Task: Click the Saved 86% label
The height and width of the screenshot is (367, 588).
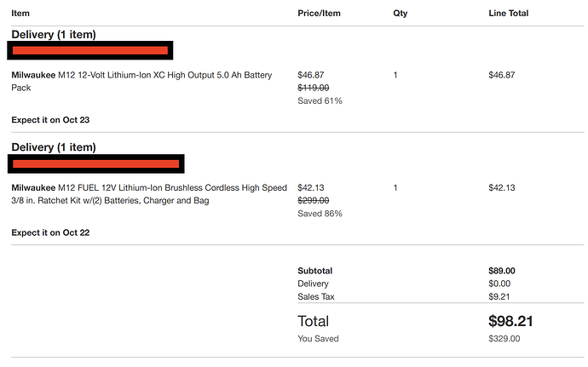Action: pos(320,214)
